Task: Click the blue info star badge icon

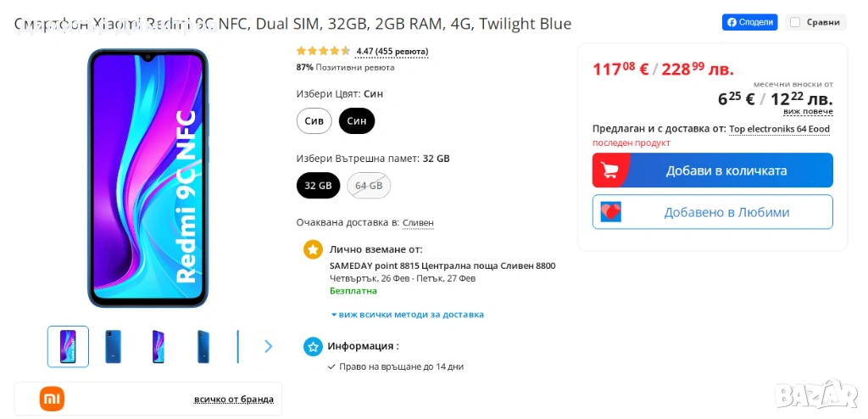Action: [314, 346]
